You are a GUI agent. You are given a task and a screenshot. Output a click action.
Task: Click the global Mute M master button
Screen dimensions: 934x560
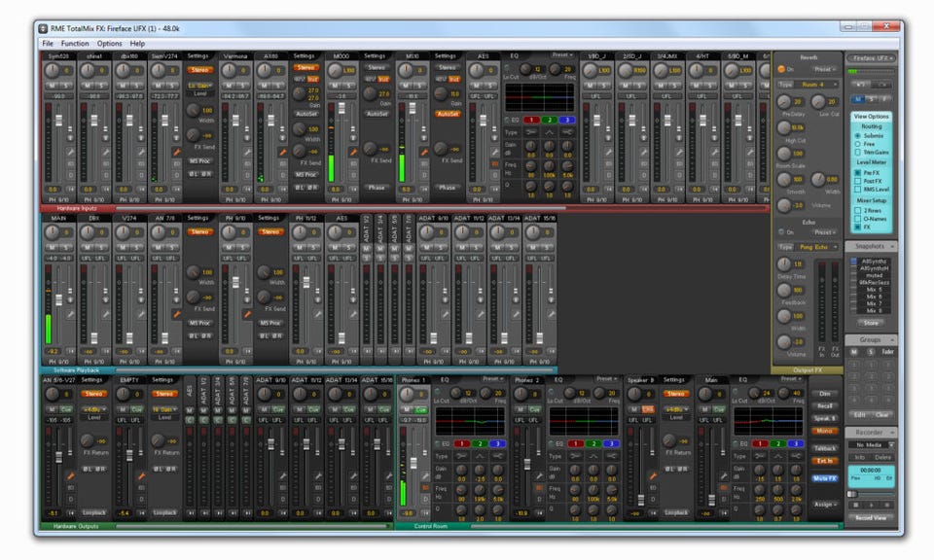point(858,99)
